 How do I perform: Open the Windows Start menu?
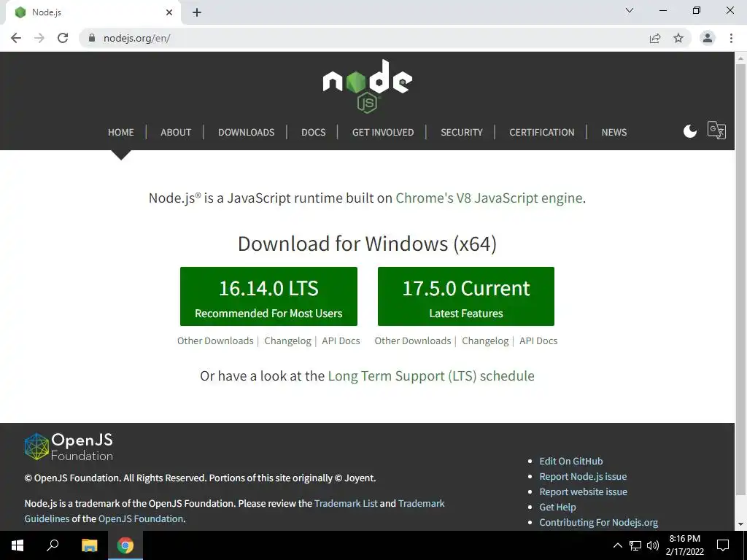(18, 545)
